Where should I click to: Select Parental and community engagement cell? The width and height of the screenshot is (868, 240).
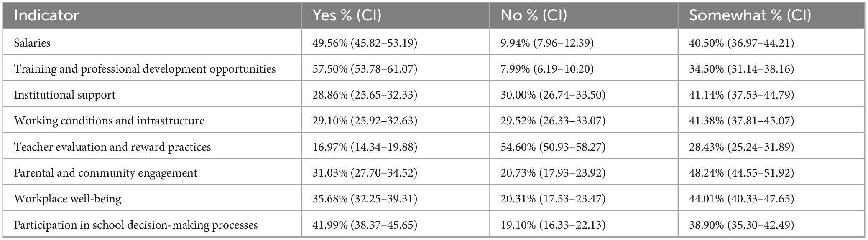pos(105,173)
